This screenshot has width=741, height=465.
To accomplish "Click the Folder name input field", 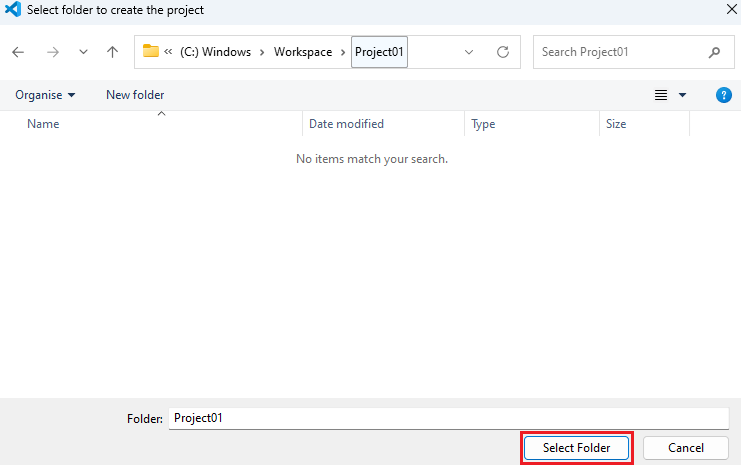I will click(448, 418).
